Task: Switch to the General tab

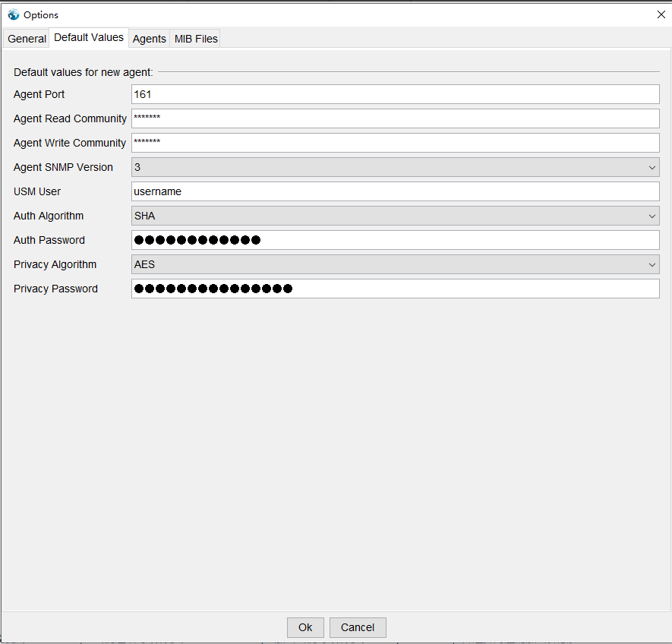Action: [x=27, y=39]
